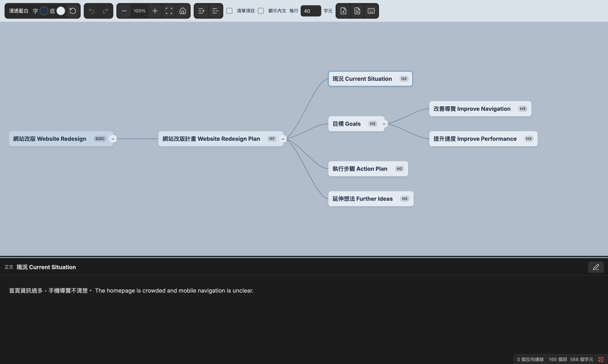Collapse the Website Redesign Plan H1 node
The image size is (608, 364).
coord(283,139)
